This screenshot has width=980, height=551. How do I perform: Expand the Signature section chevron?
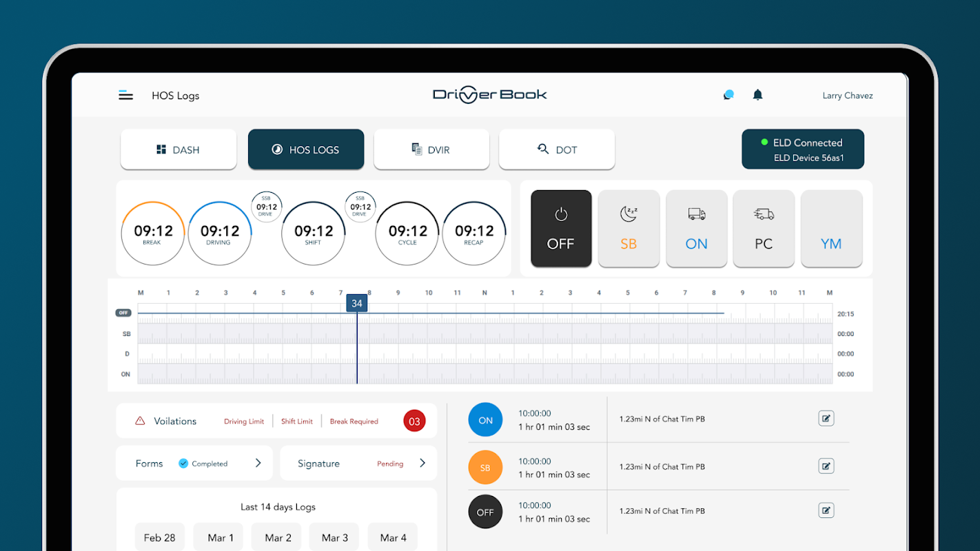(x=422, y=464)
